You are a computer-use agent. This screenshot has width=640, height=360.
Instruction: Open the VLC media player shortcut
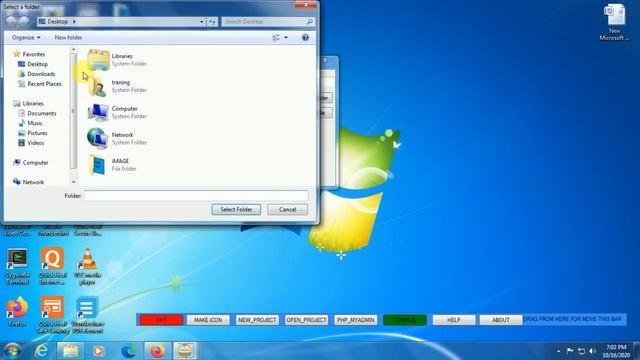pos(87,266)
